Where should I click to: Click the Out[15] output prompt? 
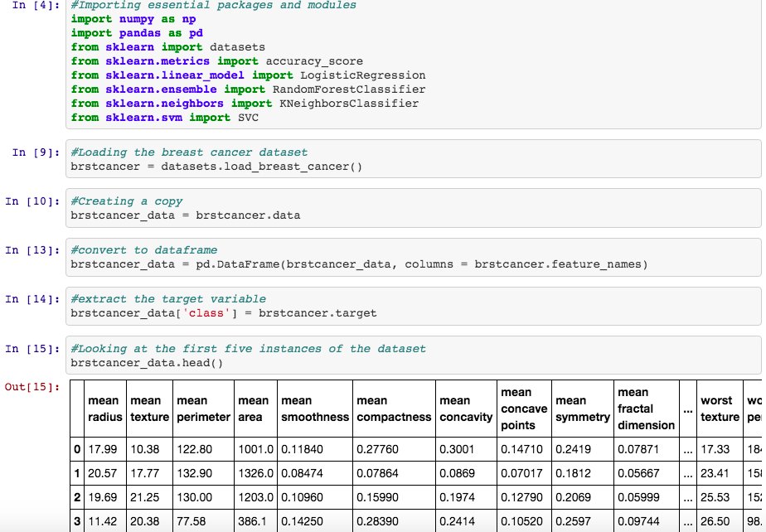pyautogui.click(x=32, y=387)
